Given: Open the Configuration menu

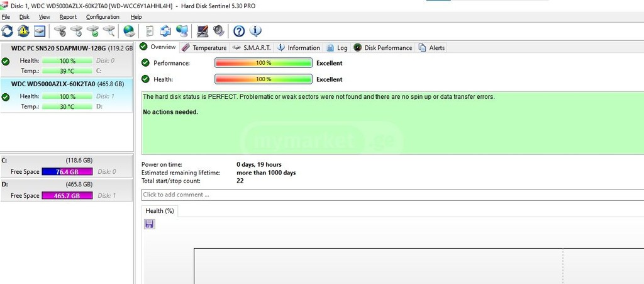Looking at the screenshot, I should coord(103,17).
